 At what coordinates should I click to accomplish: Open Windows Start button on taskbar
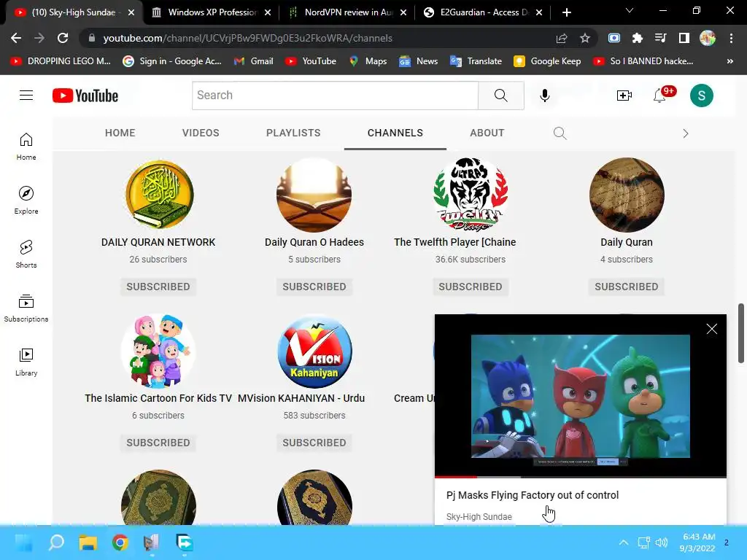(x=23, y=542)
